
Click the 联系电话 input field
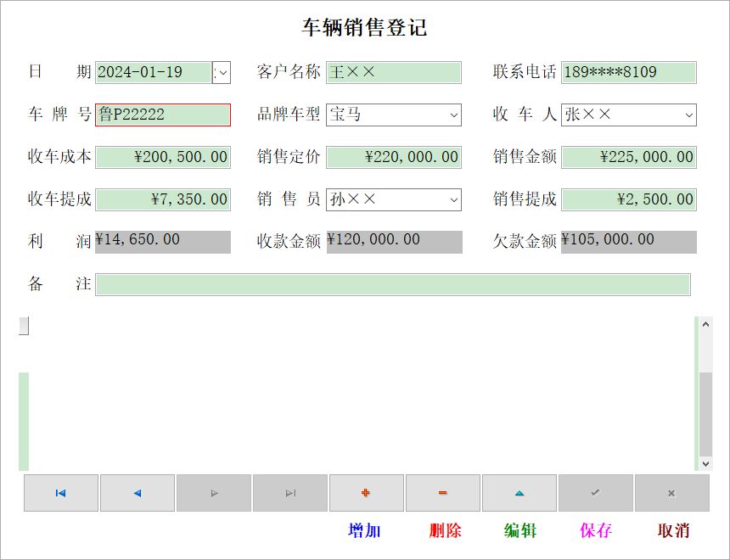pyautogui.click(x=629, y=73)
